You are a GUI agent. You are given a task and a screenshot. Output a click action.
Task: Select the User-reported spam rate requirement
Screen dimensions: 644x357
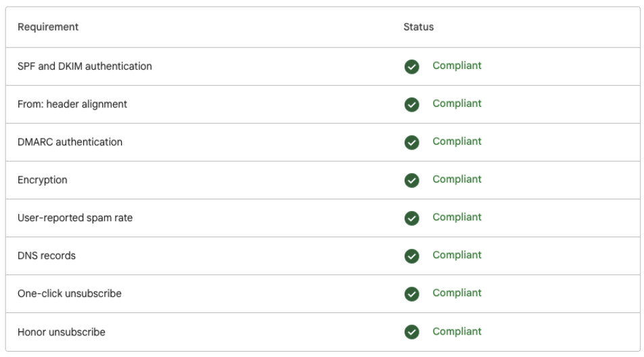point(75,218)
